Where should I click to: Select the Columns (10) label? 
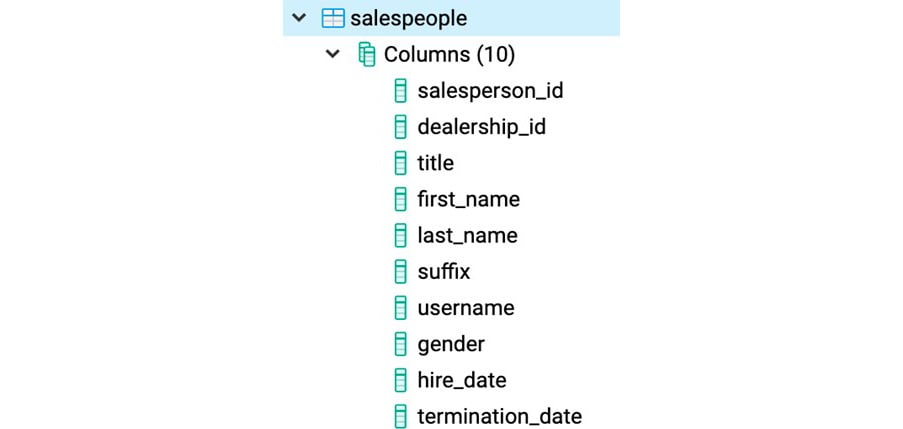pyautogui.click(x=449, y=54)
